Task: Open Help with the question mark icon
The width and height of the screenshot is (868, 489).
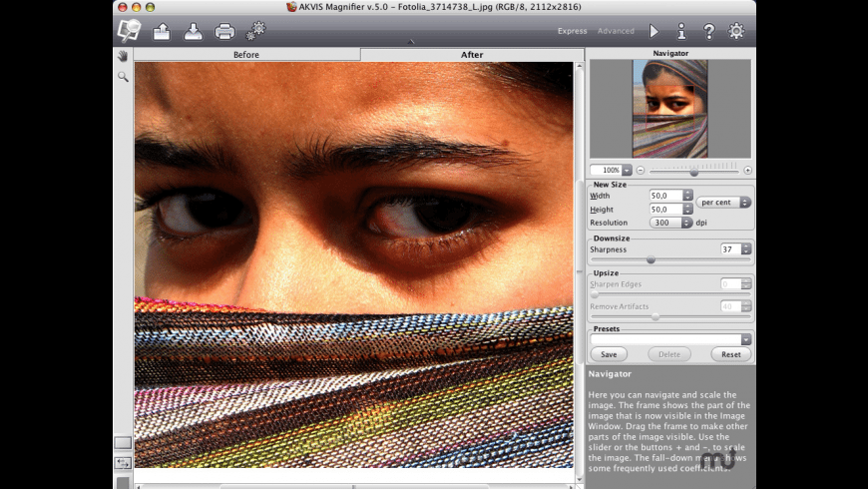Action: (708, 32)
